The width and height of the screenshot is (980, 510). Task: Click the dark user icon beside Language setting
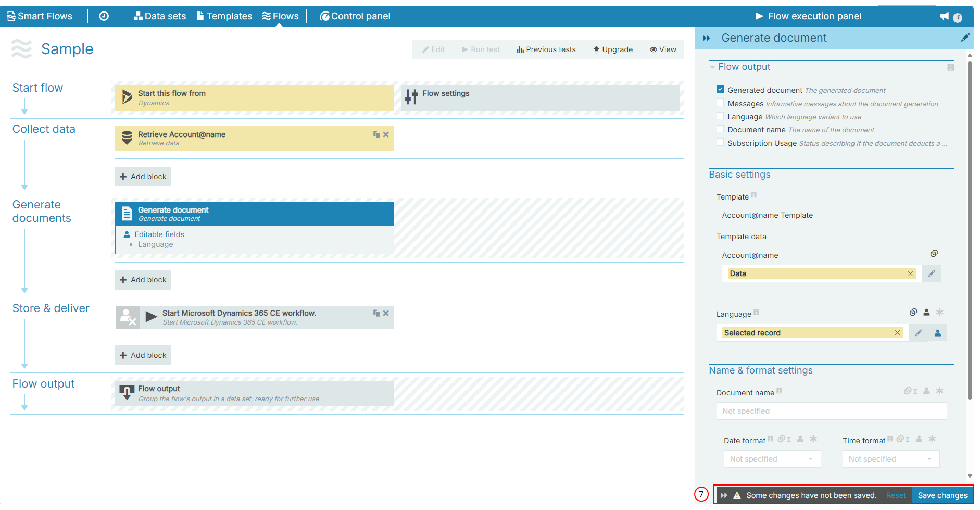pos(926,313)
